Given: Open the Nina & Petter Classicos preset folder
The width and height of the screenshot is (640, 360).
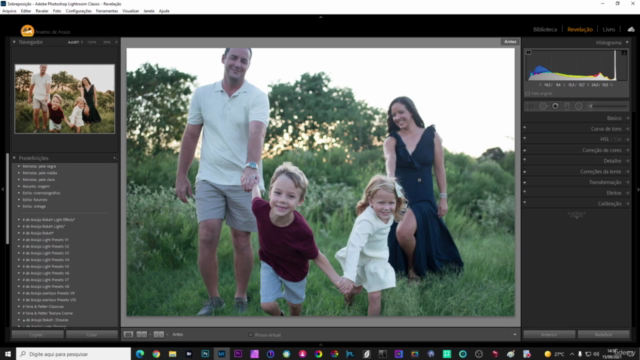Looking at the screenshot, I should [x=43, y=306].
